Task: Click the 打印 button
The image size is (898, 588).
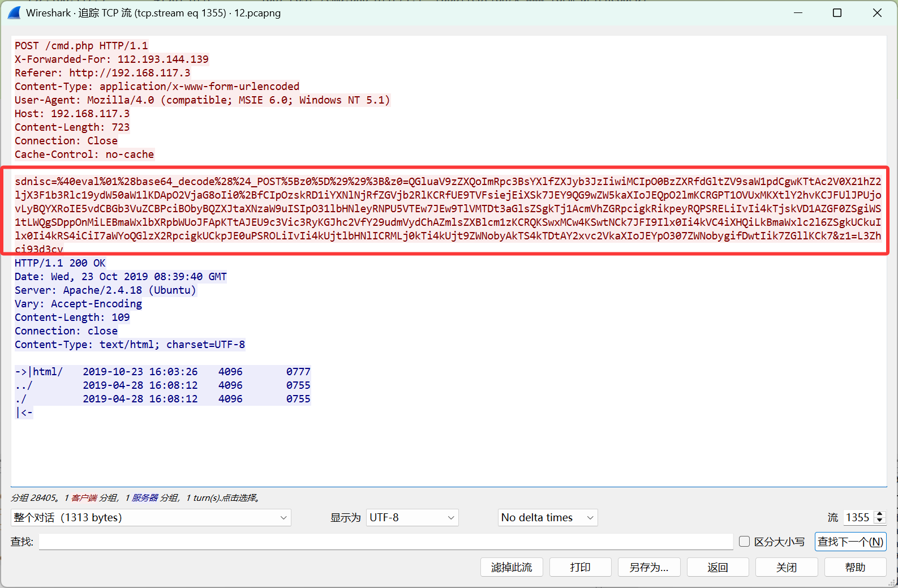Action: 580,567
